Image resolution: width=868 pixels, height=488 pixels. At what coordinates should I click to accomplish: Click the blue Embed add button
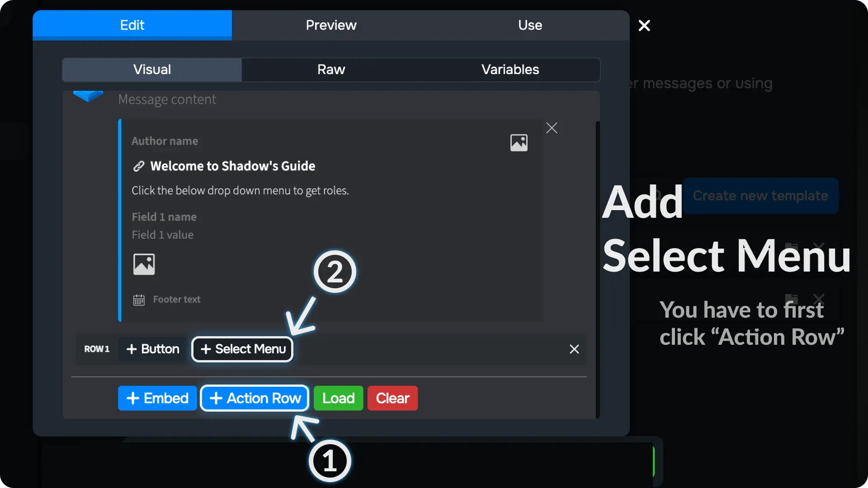[x=157, y=398]
